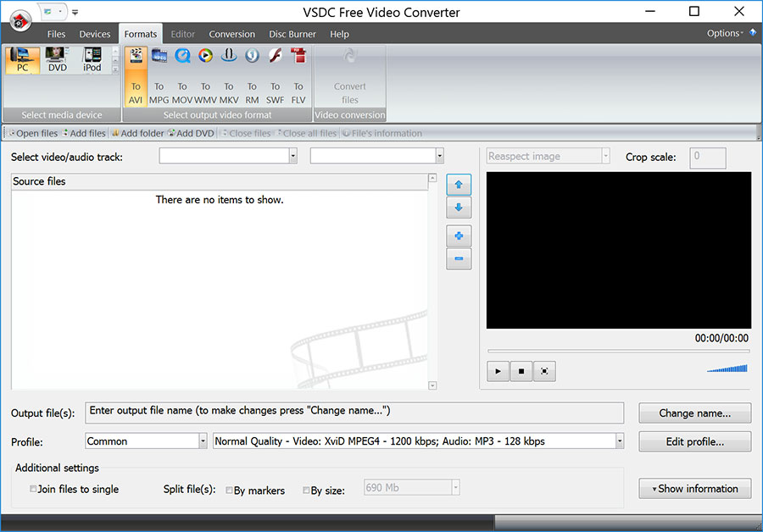Open the Options menu
The height and width of the screenshot is (532, 763).
pyautogui.click(x=725, y=33)
